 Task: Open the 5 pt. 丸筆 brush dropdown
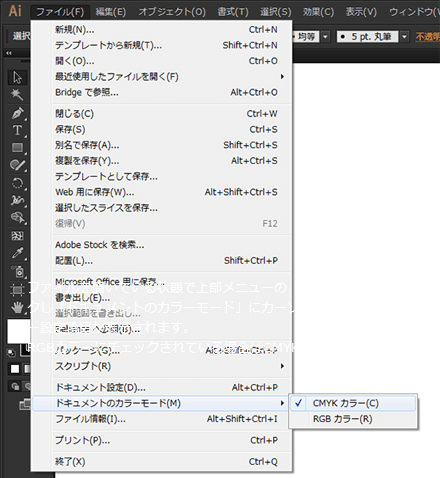(404, 36)
